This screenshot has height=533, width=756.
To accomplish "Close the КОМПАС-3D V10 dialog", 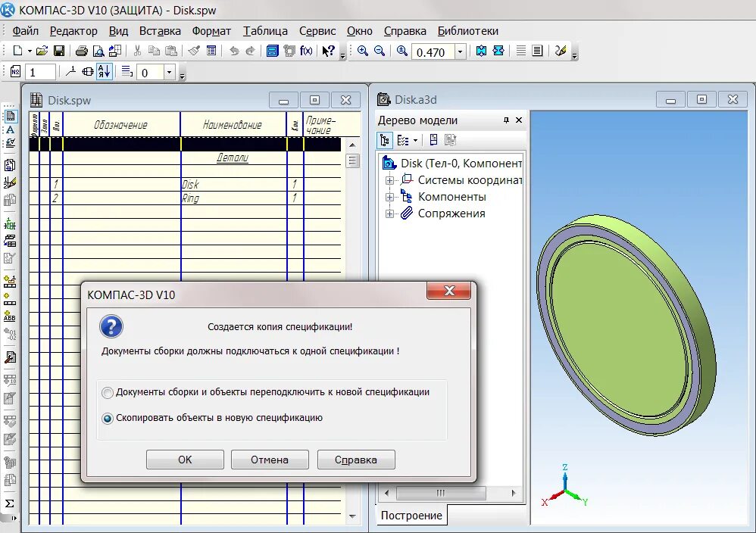I will pyautogui.click(x=449, y=291).
